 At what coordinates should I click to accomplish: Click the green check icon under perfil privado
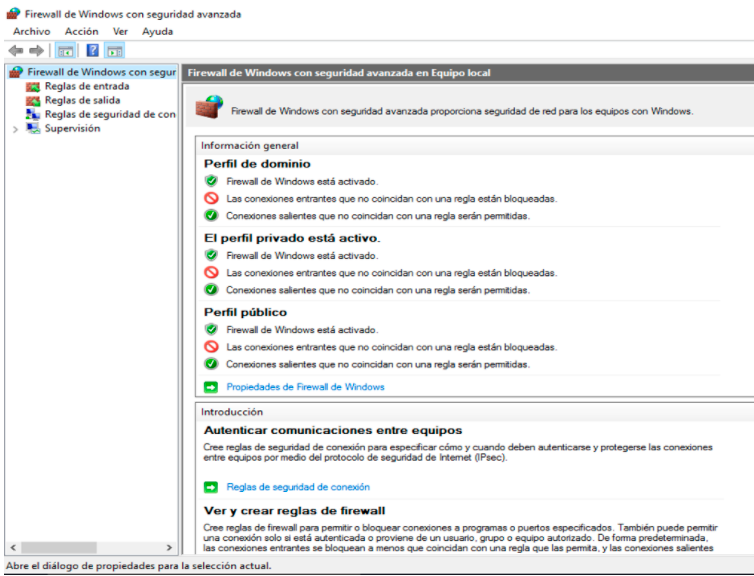pyautogui.click(x=211, y=289)
